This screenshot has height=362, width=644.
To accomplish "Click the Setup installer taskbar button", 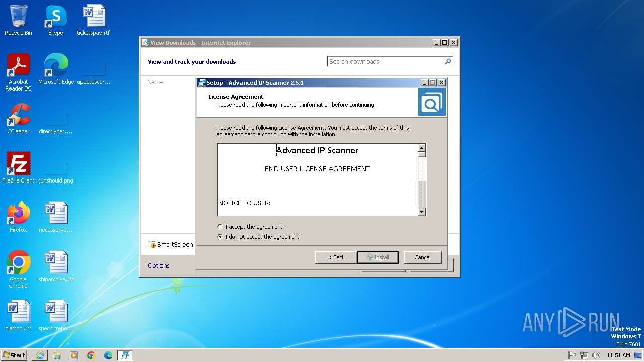I will (x=125, y=355).
